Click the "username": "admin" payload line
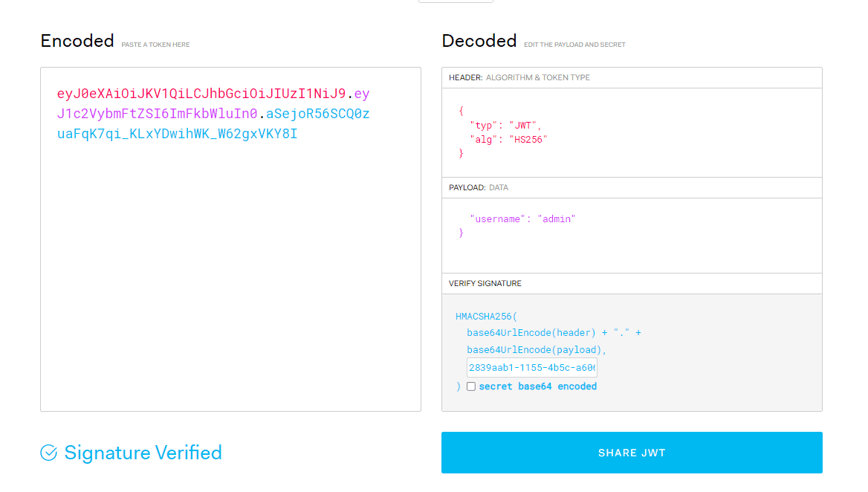Image resolution: width=868 pixels, height=492 pixels. coord(522,219)
